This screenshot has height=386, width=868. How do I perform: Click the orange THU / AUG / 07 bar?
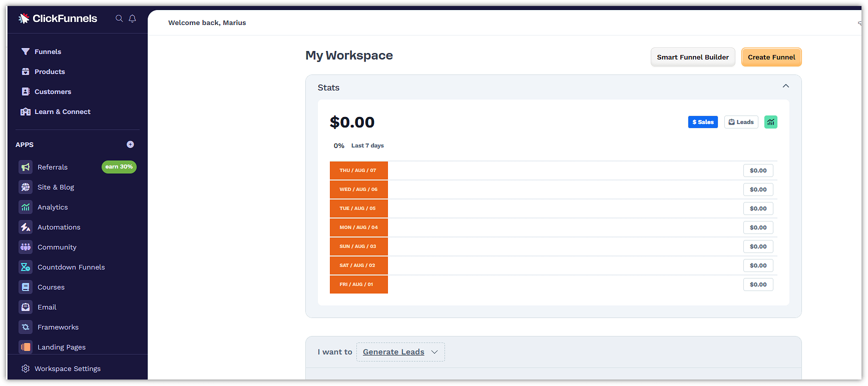[x=358, y=170]
